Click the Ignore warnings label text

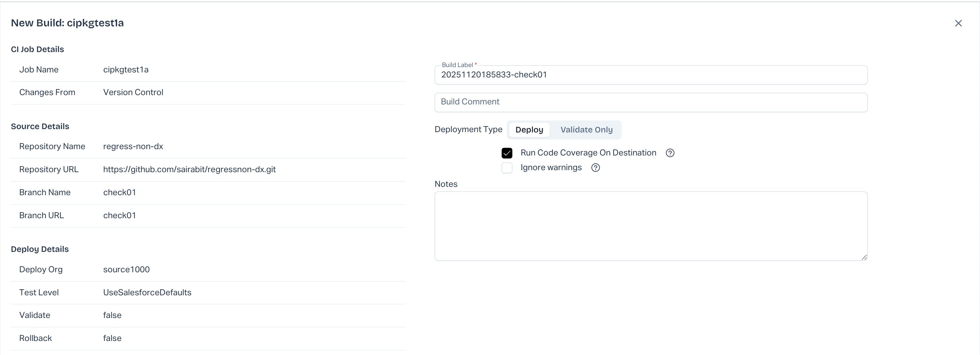coord(550,167)
